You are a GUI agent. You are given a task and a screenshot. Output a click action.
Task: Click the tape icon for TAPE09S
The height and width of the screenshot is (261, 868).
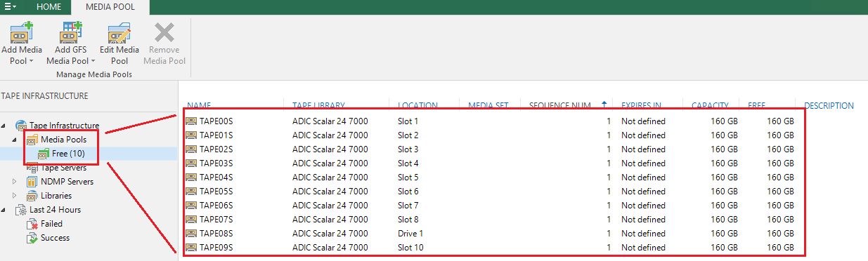tap(191, 248)
